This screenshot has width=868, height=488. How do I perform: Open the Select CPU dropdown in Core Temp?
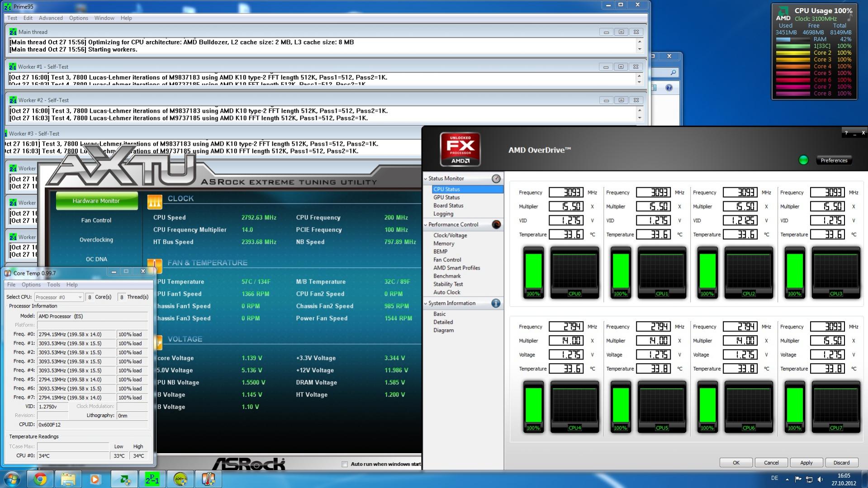tap(59, 297)
